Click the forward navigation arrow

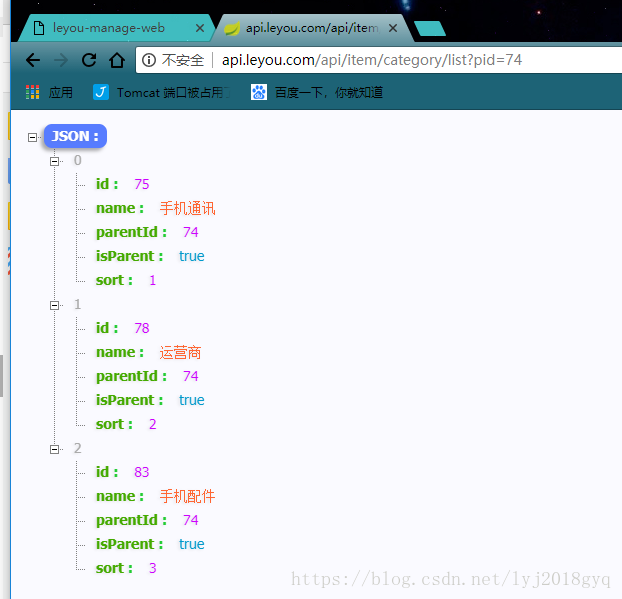click(61, 60)
